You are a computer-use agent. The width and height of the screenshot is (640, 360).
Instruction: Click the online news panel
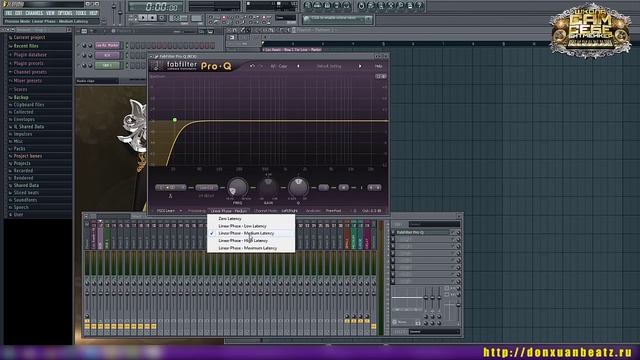(337, 19)
